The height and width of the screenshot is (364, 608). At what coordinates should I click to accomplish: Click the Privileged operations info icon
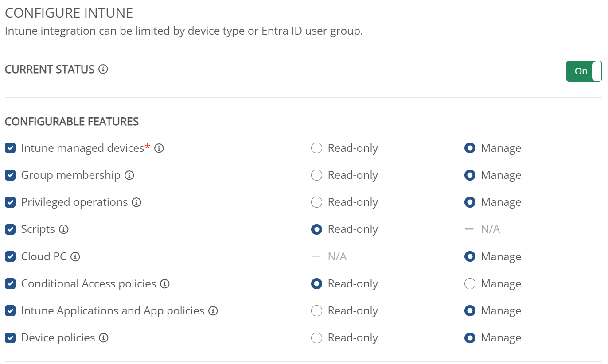[136, 202]
